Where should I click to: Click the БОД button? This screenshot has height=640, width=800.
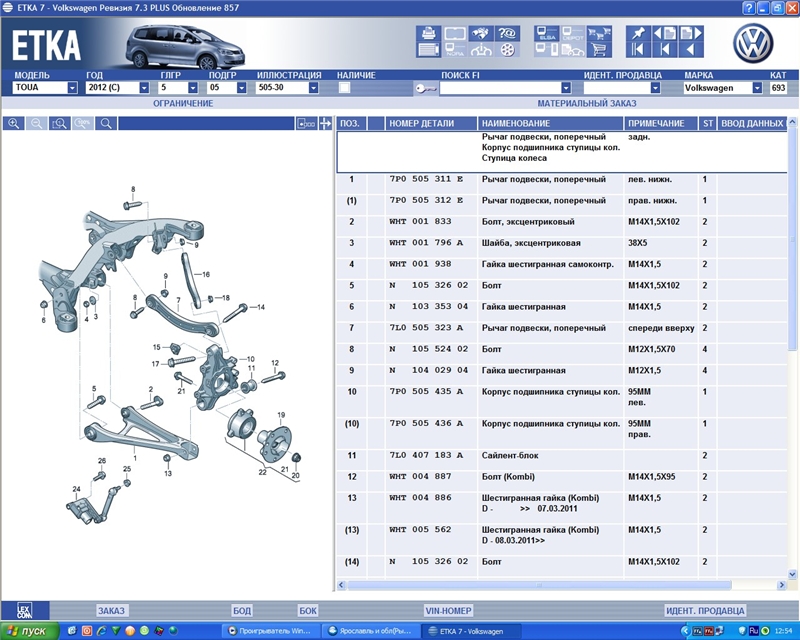click(x=242, y=610)
